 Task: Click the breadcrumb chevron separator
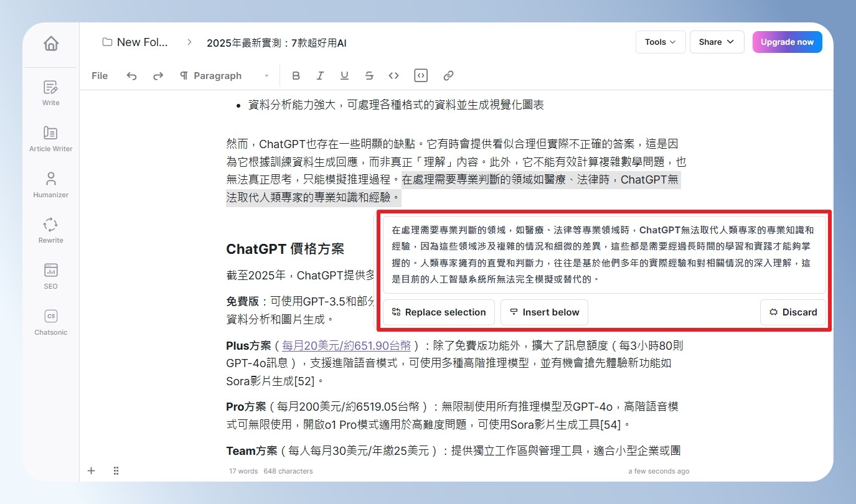[x=189, y=42]
